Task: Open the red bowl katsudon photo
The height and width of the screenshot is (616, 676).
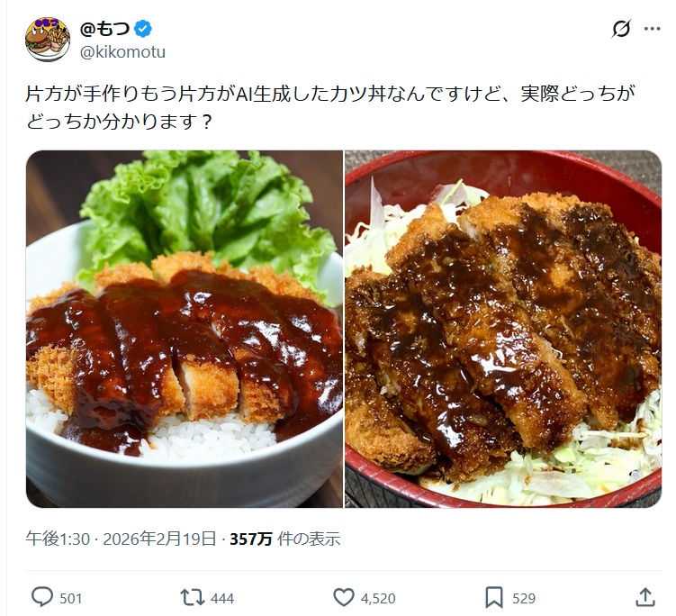Action: (503, 329)
